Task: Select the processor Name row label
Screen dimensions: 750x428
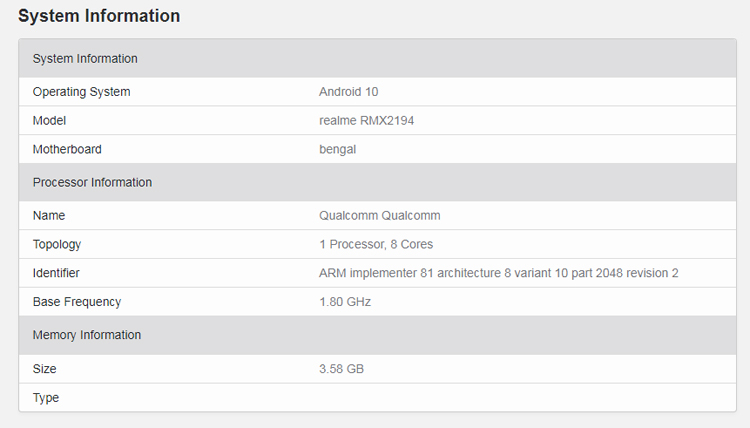Action: point(49,215)
